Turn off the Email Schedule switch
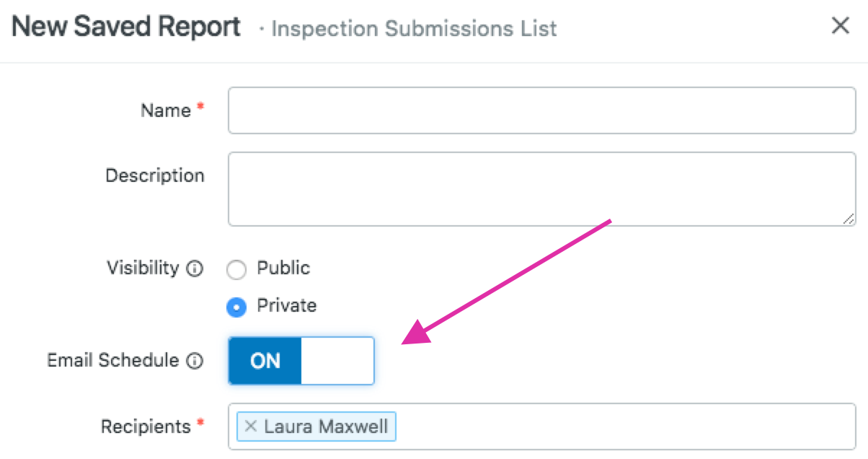 [x=301, y=361]
